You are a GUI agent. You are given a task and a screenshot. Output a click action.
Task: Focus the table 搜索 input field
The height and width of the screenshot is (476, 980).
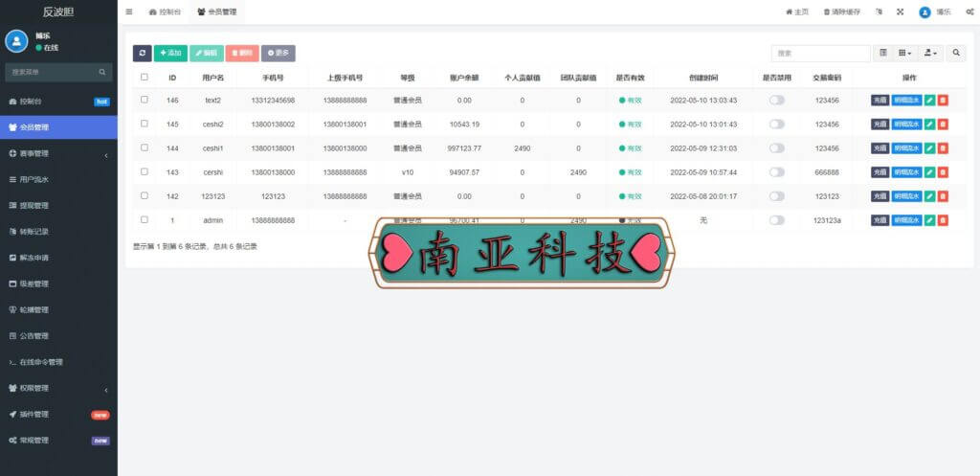[820, 54]
